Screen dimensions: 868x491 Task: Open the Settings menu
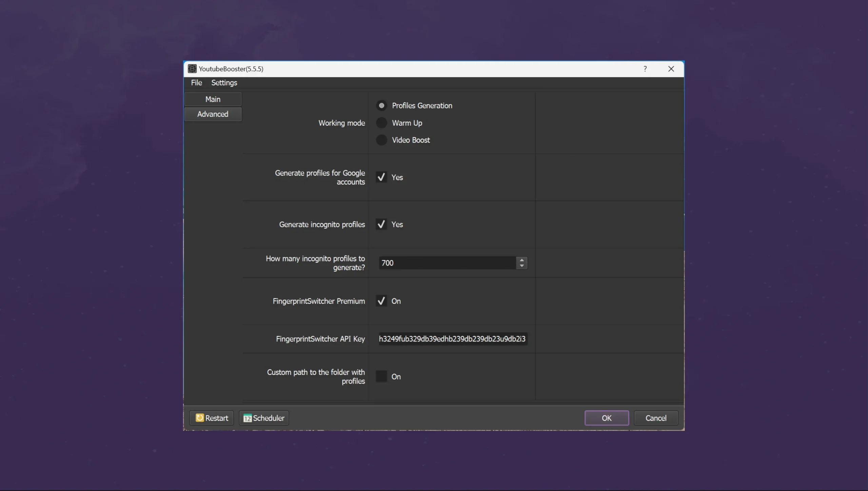224,83
